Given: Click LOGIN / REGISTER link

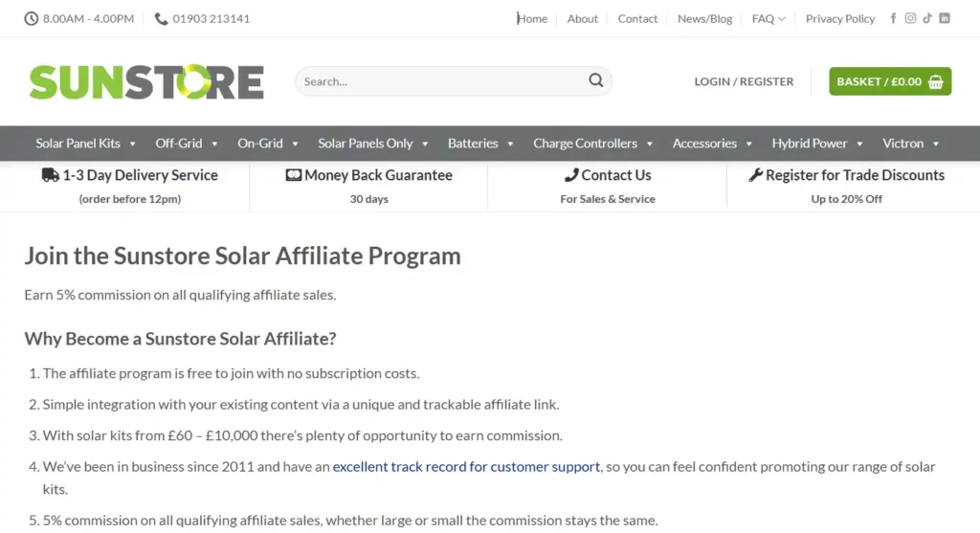Looking at the screenshot, I should (744, 81).
